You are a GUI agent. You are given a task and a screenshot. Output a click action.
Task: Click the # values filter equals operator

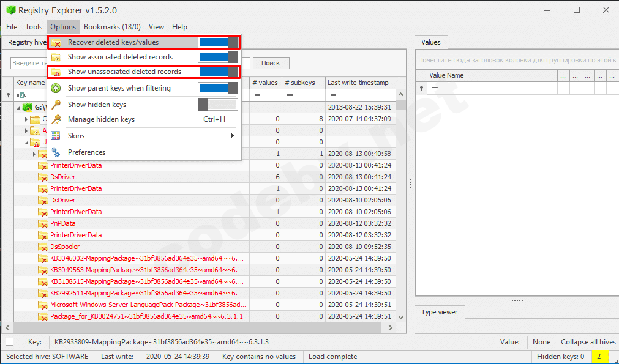tap(258, 95)
